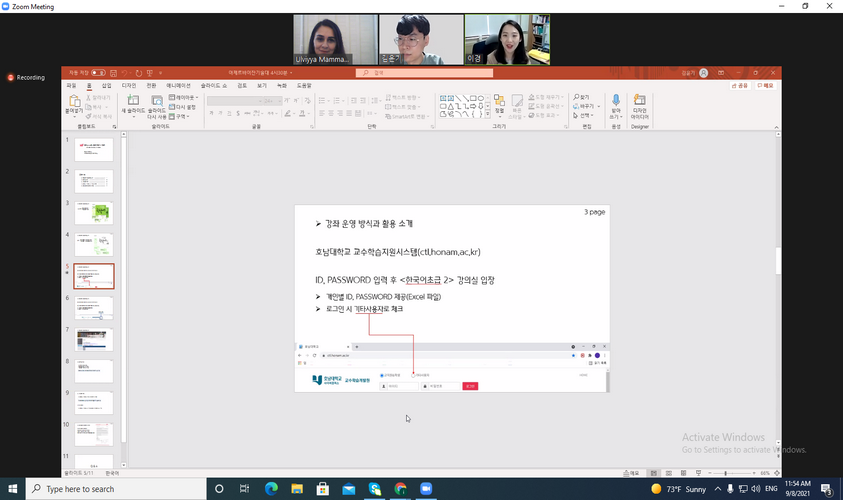Select slide 6 thumbnail in slide panel
The image size is (843, 500).
point(101,307)
